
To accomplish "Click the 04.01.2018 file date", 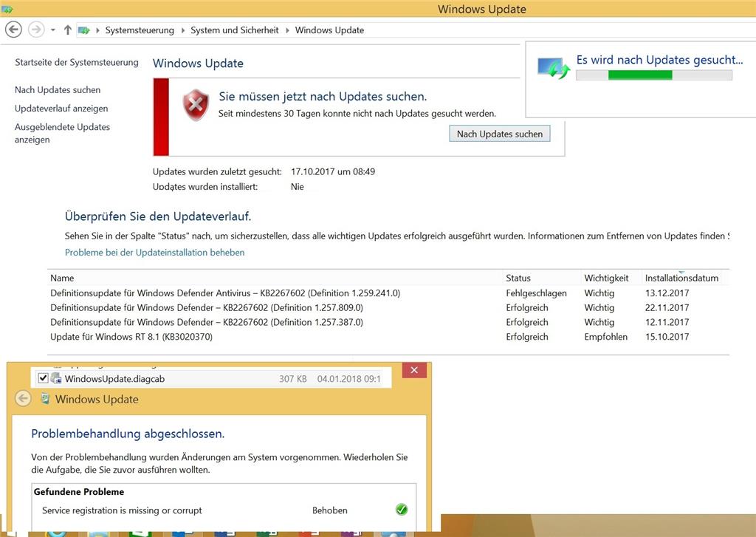I will pyautogui.click(x=348, y=379).
